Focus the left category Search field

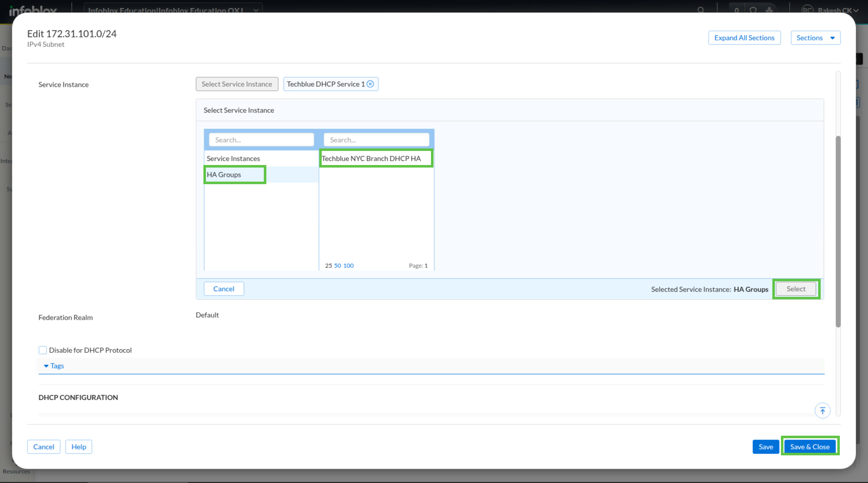click(x=262, y=140)
